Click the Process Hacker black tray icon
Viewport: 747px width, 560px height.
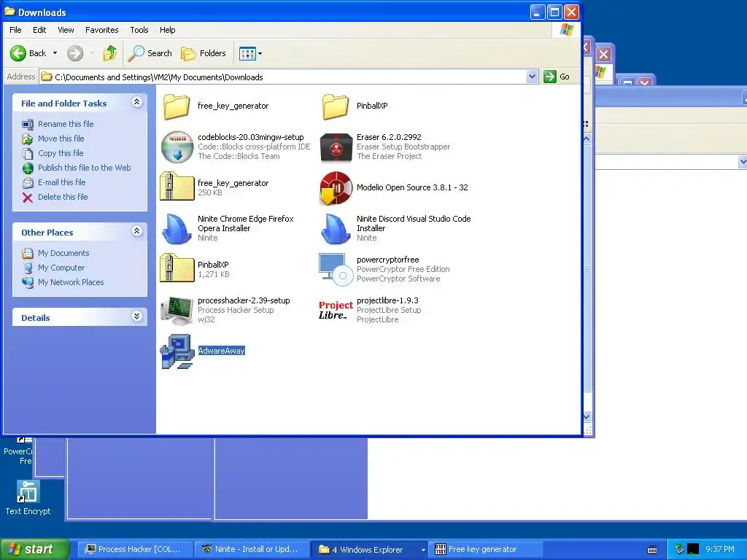pyautogui.click(x=693, y=550)
